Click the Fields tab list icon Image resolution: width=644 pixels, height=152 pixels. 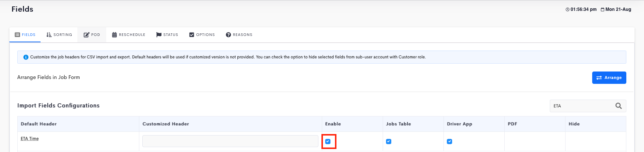pos(17,35)
